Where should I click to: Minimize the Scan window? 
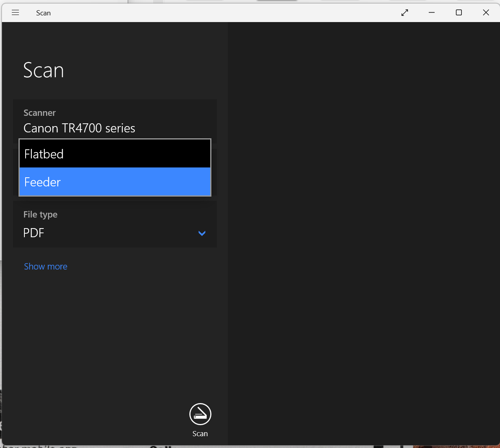click(431, 13)
